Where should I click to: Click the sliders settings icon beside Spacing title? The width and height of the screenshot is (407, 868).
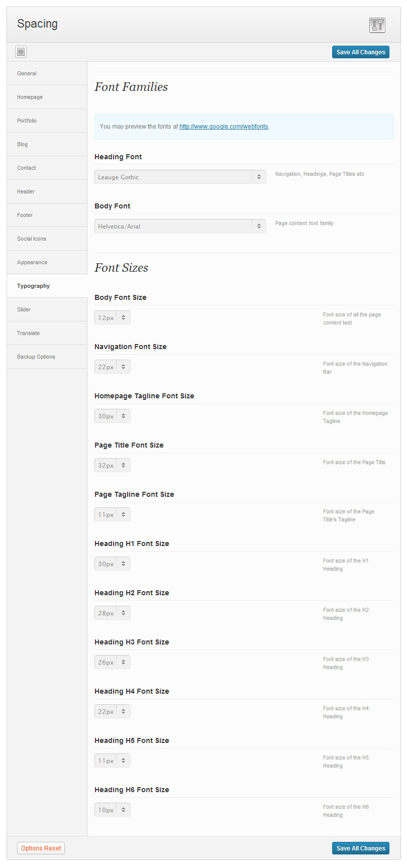[x=377, y=25]
